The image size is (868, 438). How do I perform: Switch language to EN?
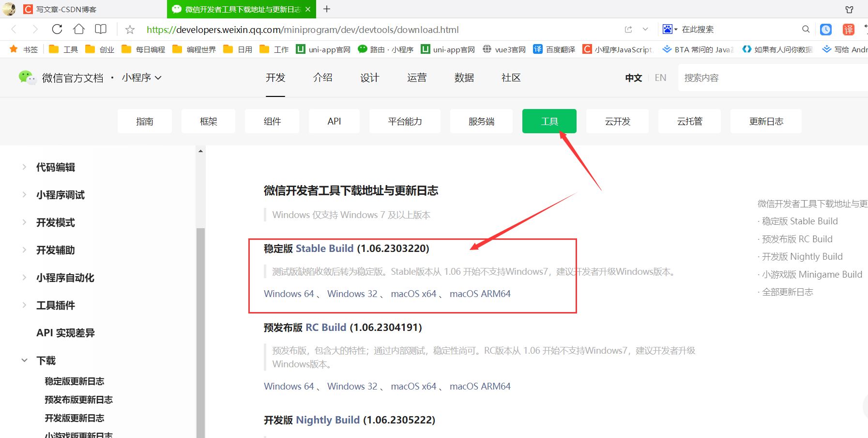[x=660, y=78]
